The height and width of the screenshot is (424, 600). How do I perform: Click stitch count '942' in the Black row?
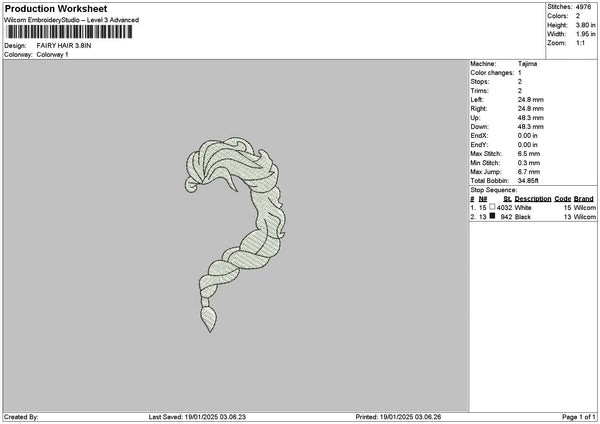[x=506, y=217]
